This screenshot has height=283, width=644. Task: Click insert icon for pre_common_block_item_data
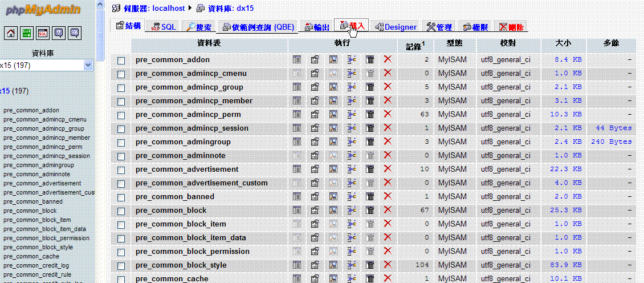coord(351,237)
